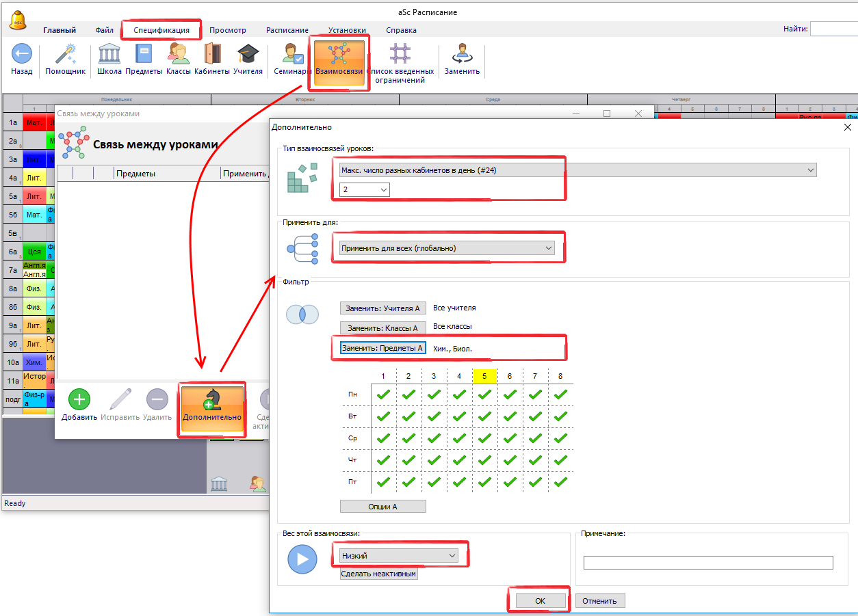The image size is (858, 616).
Task: Toggle Wednesday period 5 checkmark
Action: coord(485,438)
